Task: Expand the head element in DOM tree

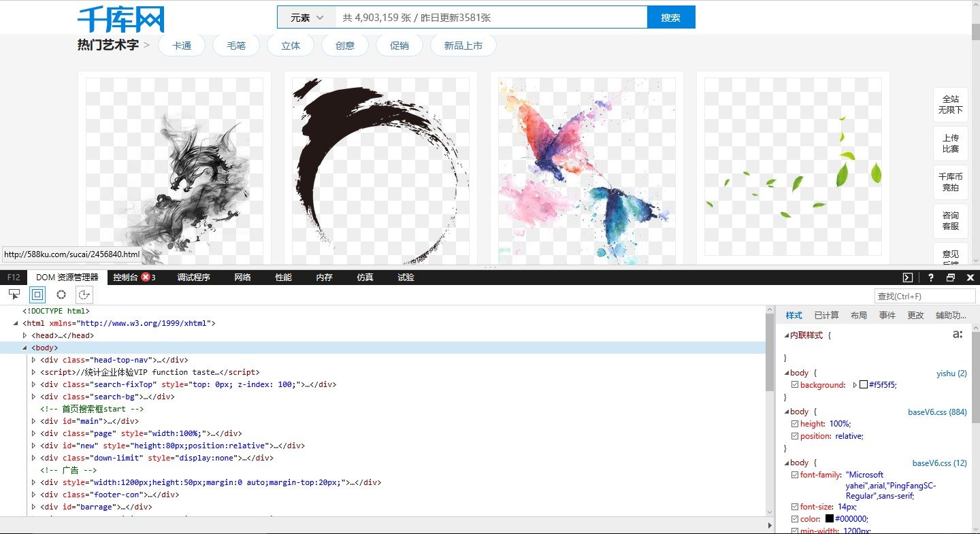Action: [25, 335]
